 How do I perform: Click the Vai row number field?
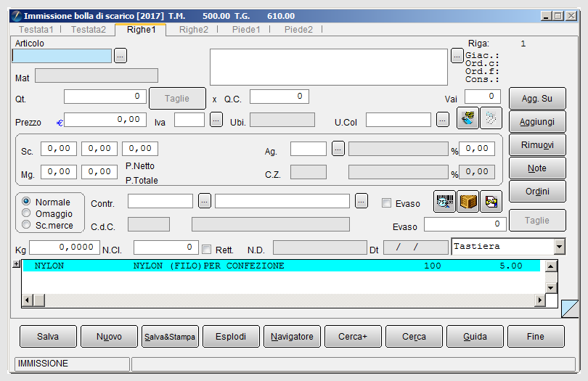pos(483,97)
